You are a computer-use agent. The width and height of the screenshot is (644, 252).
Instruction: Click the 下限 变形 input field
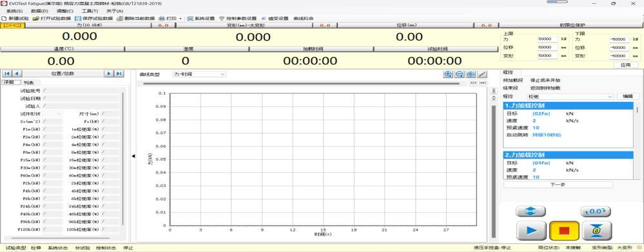click(619, 56)
